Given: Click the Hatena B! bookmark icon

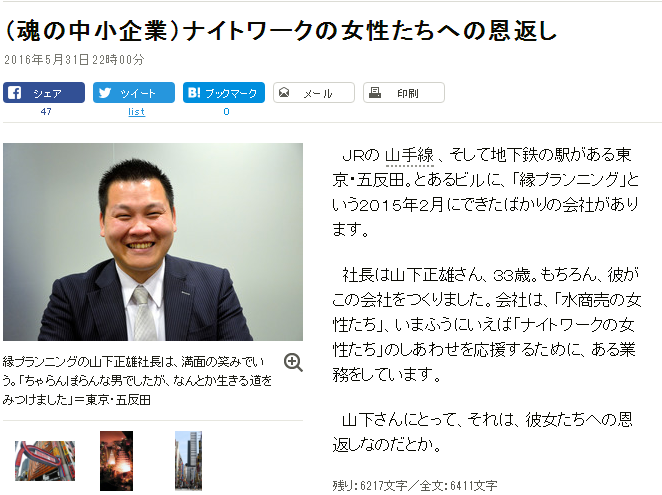Looking at the screenshot, I should [x=194, y=92].
